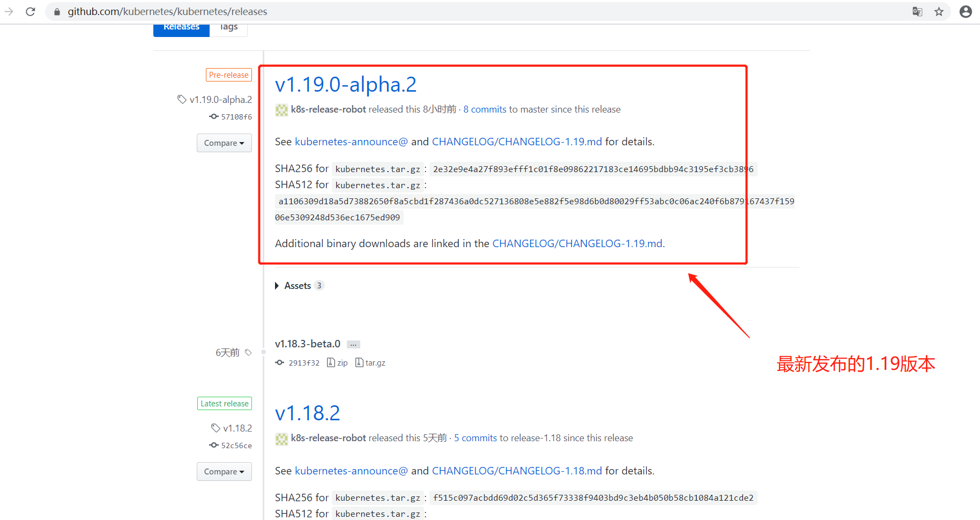The image size is (980, 520).
Task: Expand the Assets section
Action: tap(298, 285)
